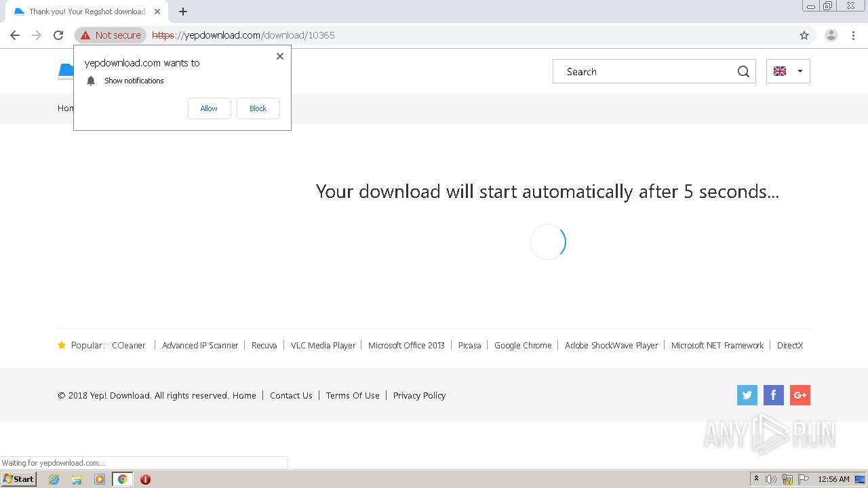Go back using browser back arrow
The height and width of the screenshot is (488, 868).
click(15, 35)
